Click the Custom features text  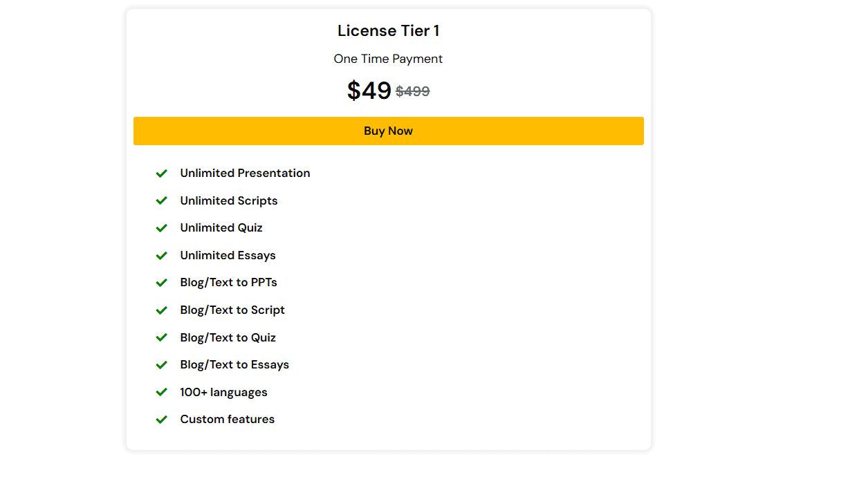227,420
